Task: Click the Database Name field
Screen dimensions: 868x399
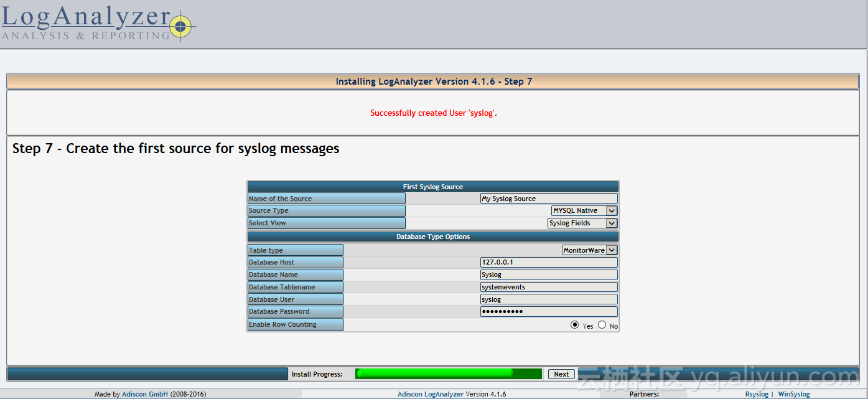Action: pyautogui.click(x=549, y=275)
